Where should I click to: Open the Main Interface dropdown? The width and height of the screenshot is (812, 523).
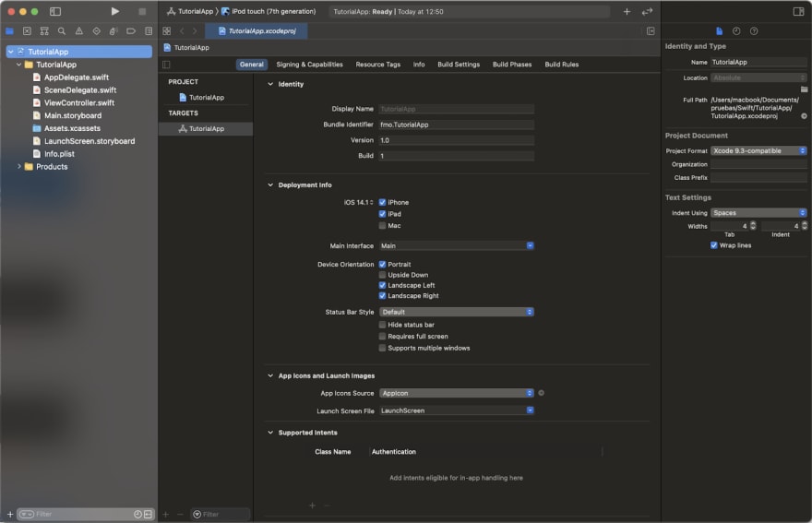tap(456, 246)
